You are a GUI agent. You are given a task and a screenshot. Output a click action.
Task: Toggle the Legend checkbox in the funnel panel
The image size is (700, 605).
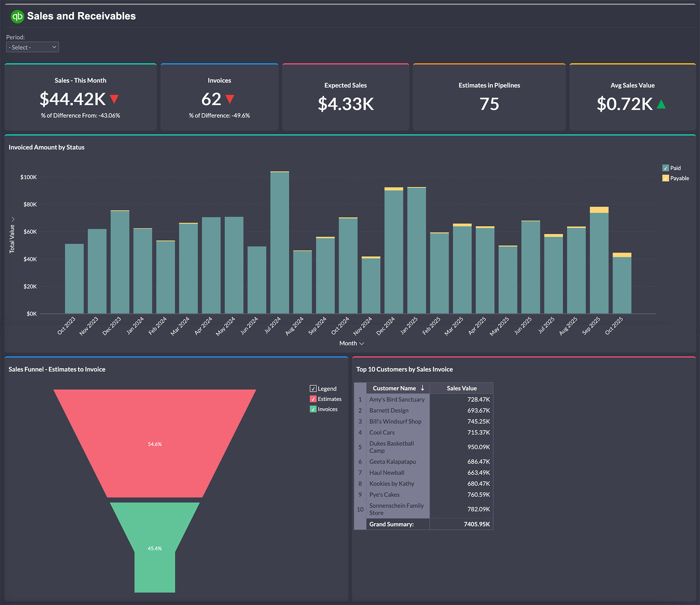[x=313, y=388]
